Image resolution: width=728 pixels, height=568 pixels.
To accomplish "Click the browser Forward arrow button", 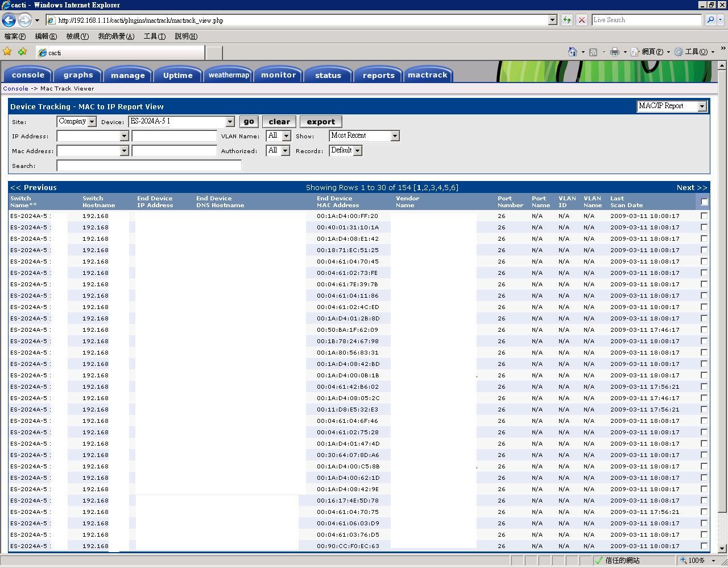I will 24,20.
